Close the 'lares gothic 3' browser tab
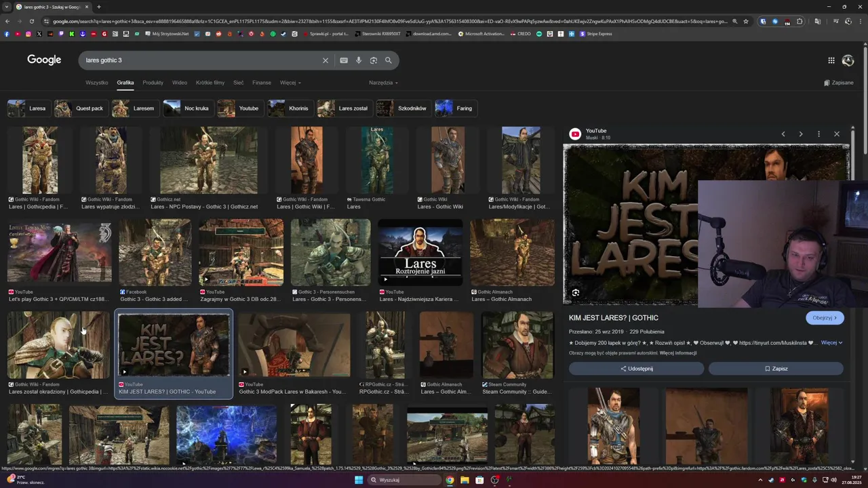The height and width of the screenshot is (488, 868). coord(87,7)
